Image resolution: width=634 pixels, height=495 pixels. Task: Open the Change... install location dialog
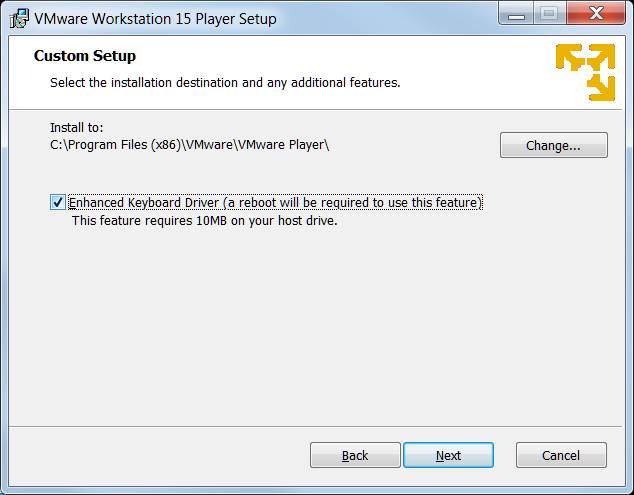pos(554,145)
